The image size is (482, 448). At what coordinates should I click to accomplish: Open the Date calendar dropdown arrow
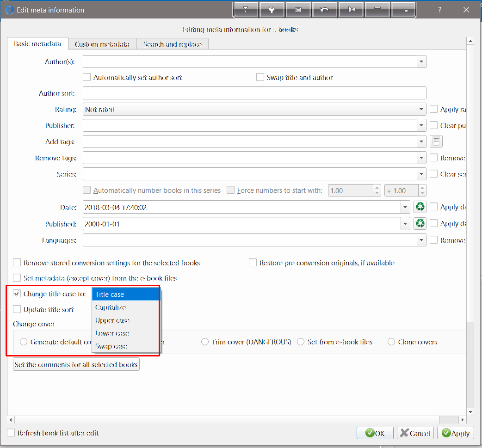pyautogui.click(x=405, y=207)
